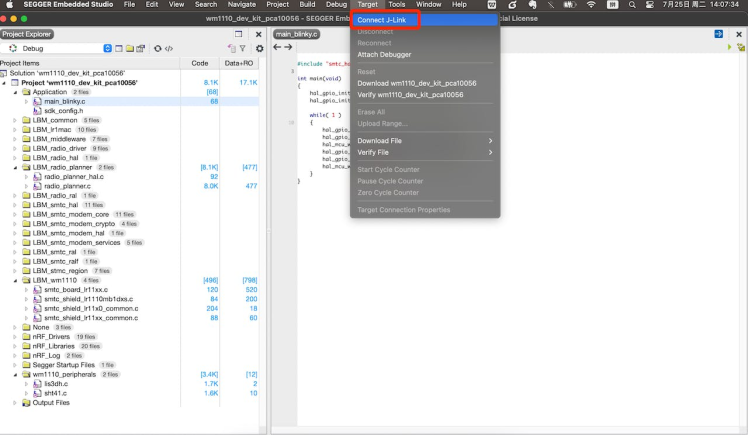Screen dimensions: 748x435
Task: Click the main_blinky.c editor tab
Action: (x=295, y=34)
